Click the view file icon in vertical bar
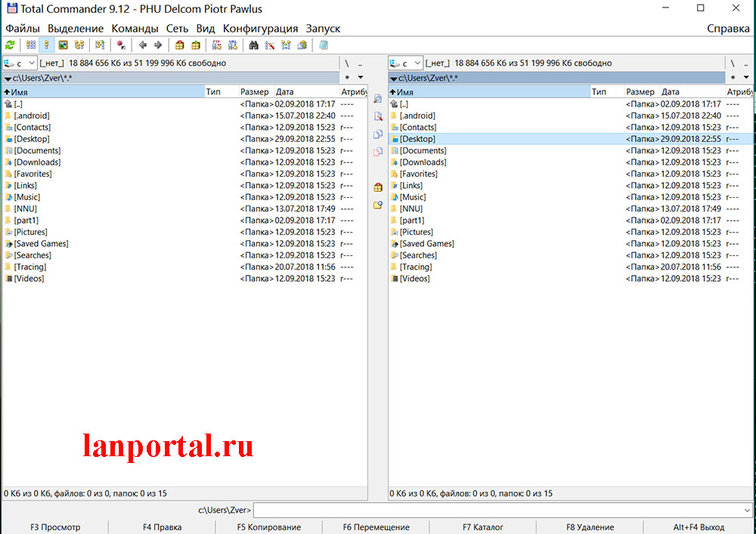The height and width of the screenshot is (534, 756). [378, 99]
